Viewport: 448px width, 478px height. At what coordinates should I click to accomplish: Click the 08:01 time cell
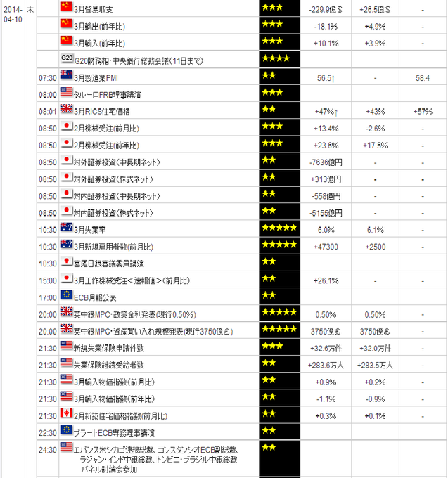click(48, 112)
